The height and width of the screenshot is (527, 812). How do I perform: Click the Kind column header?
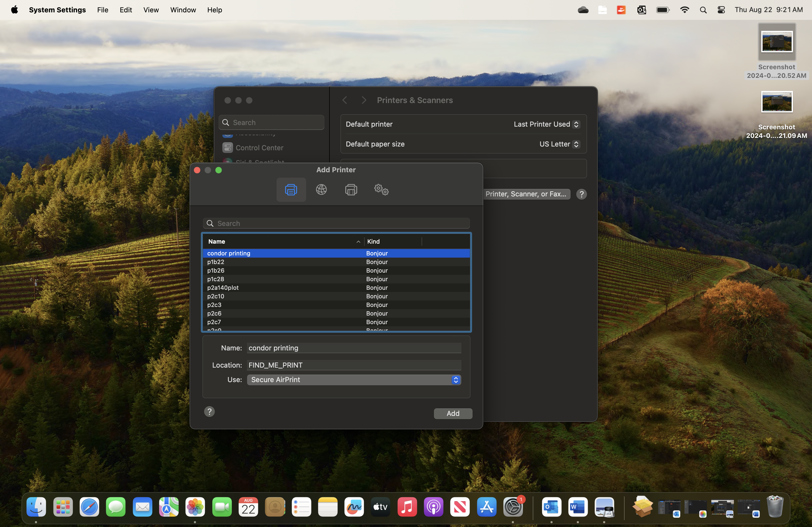tap(393, 241)
